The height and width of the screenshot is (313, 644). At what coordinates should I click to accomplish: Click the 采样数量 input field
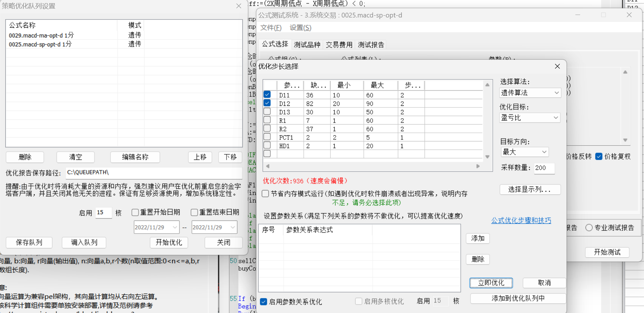click(x=544, y=168)
